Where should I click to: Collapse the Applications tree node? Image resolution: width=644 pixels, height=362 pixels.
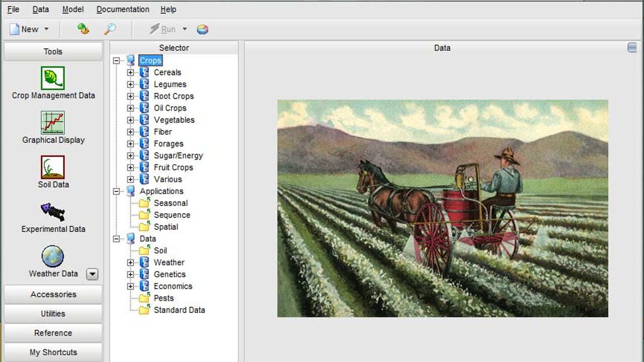coord(117,191)
